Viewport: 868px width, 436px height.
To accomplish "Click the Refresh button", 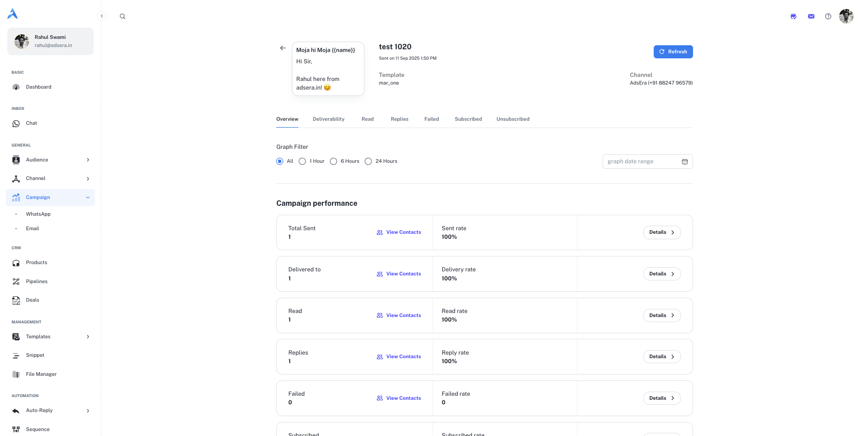I will [673, 52].
